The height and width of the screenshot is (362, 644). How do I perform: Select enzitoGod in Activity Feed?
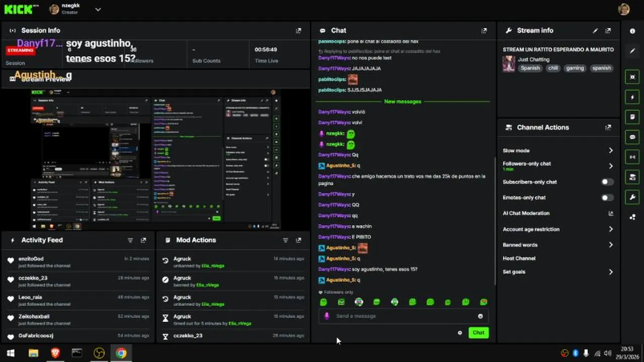coord(31,259)
